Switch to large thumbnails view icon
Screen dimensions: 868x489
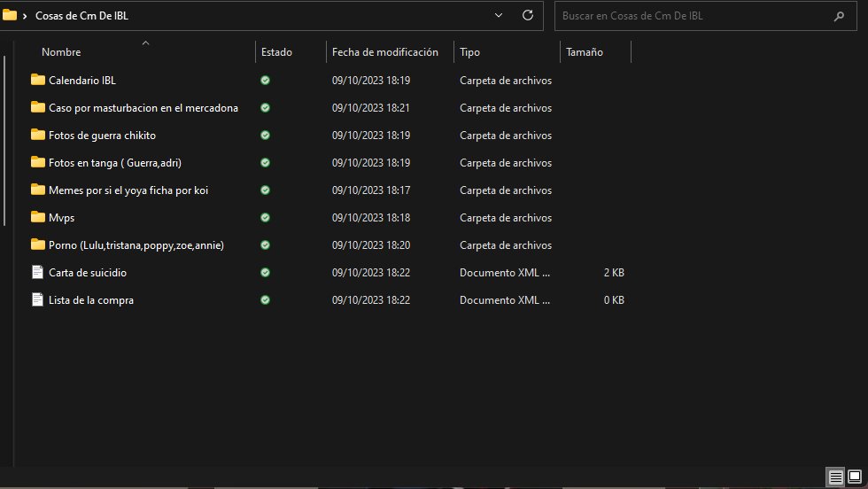point(855,477)
